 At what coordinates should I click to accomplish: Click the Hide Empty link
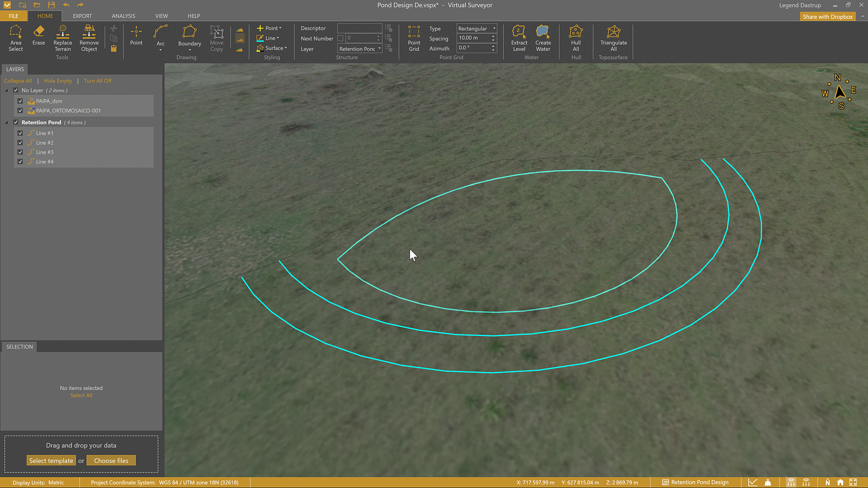pyautogui.click(x=58, y=81)
